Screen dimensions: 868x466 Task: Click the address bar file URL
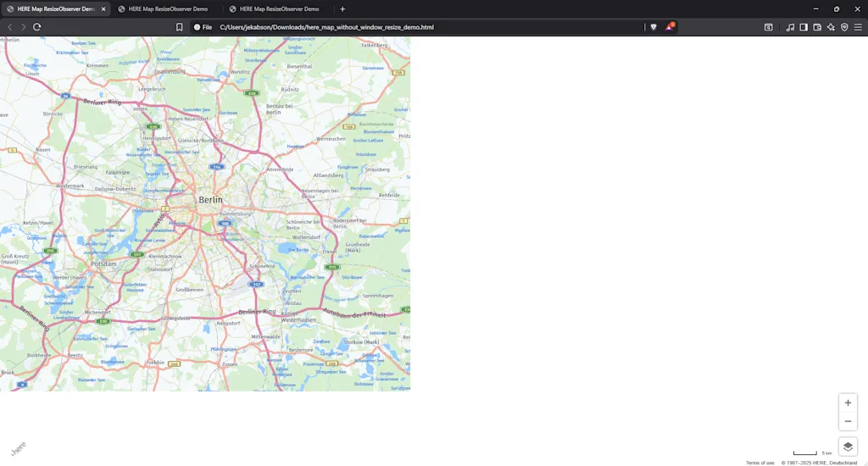(x=326, y=27)
